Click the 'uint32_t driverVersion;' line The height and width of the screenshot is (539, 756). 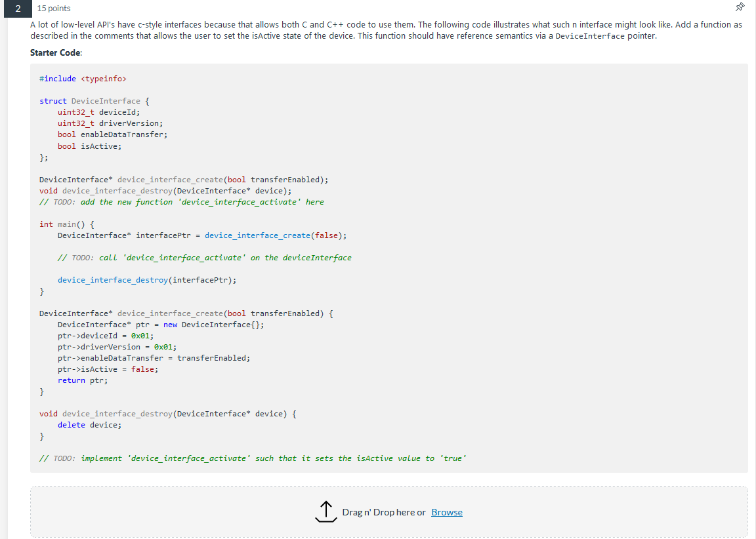point(110,123)
